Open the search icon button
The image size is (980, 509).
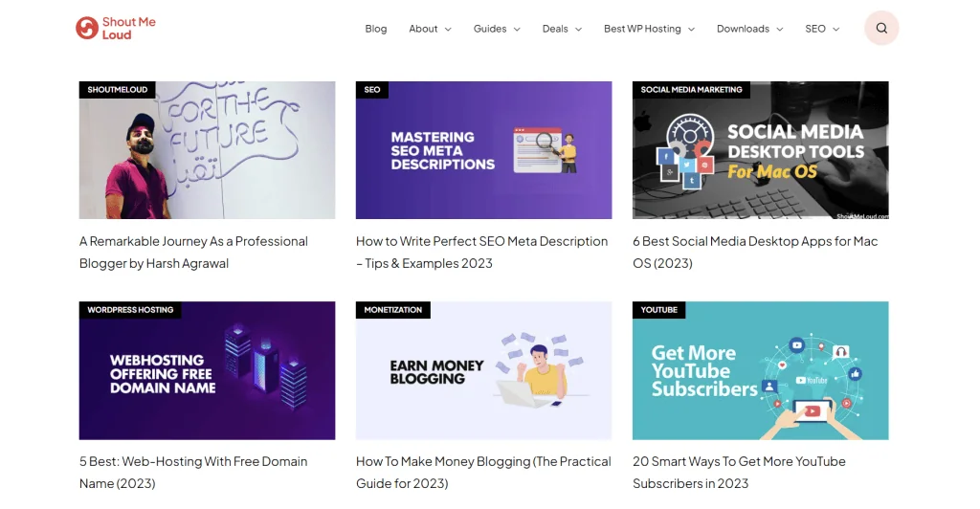click(881, 28)
